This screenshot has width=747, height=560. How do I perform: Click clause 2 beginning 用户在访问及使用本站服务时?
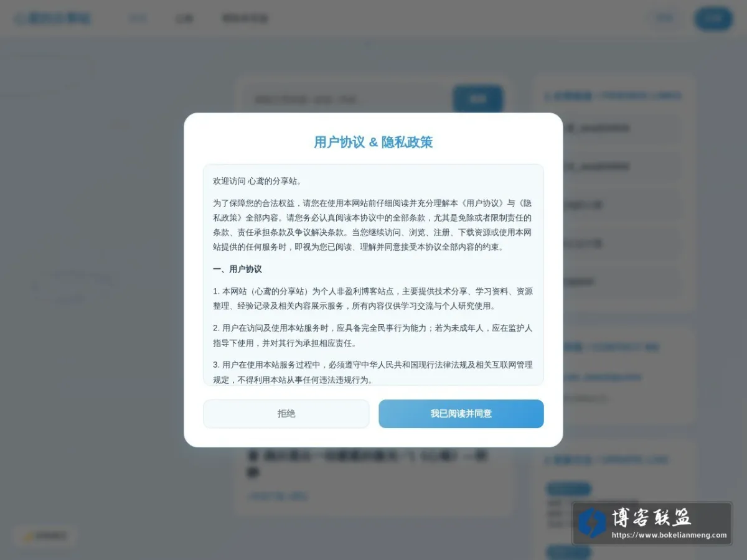(x=374, y=335)
